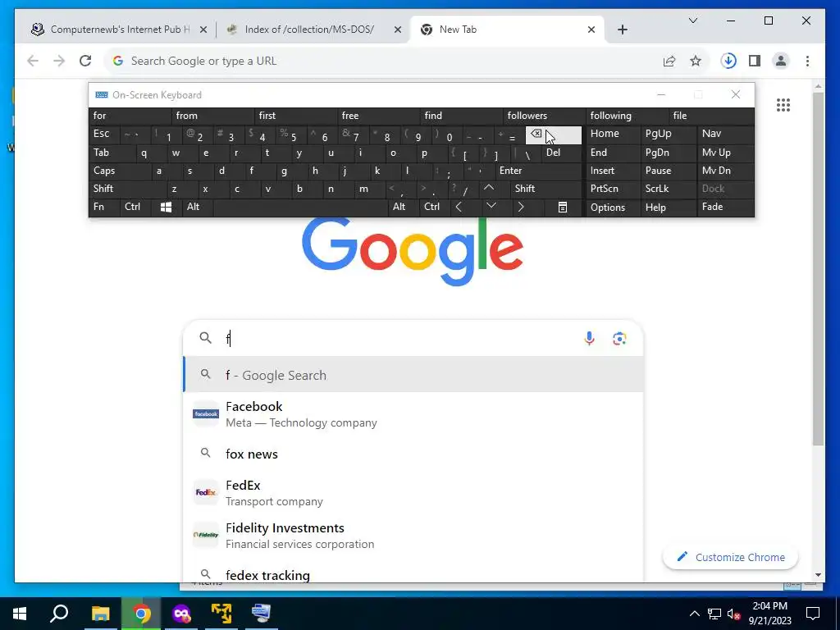Image resolution: width=840 pixels, height=630 pixels.
Task: Toggle the left Shift key on keyboard
Action: [127, 189]
